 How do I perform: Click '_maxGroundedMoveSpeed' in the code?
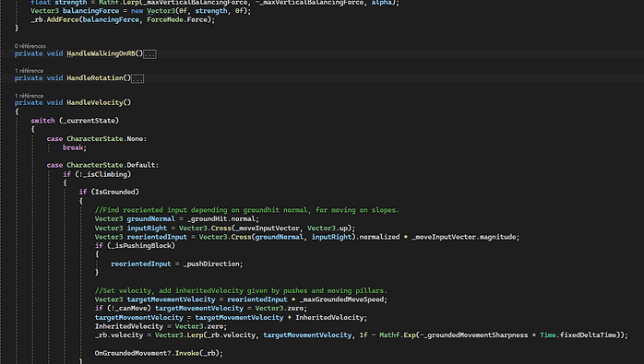click(x=341, y=299)
